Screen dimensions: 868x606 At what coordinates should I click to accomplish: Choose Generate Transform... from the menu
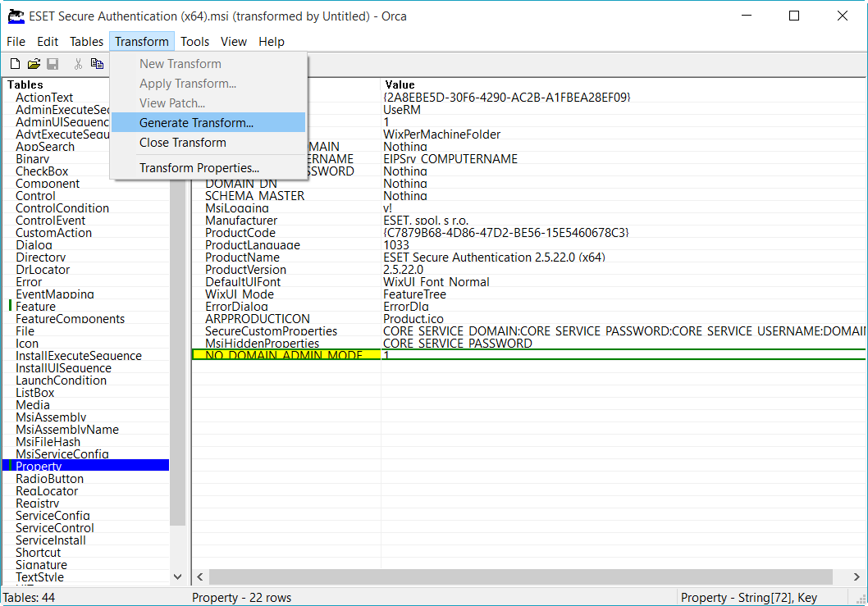(196, 123)
